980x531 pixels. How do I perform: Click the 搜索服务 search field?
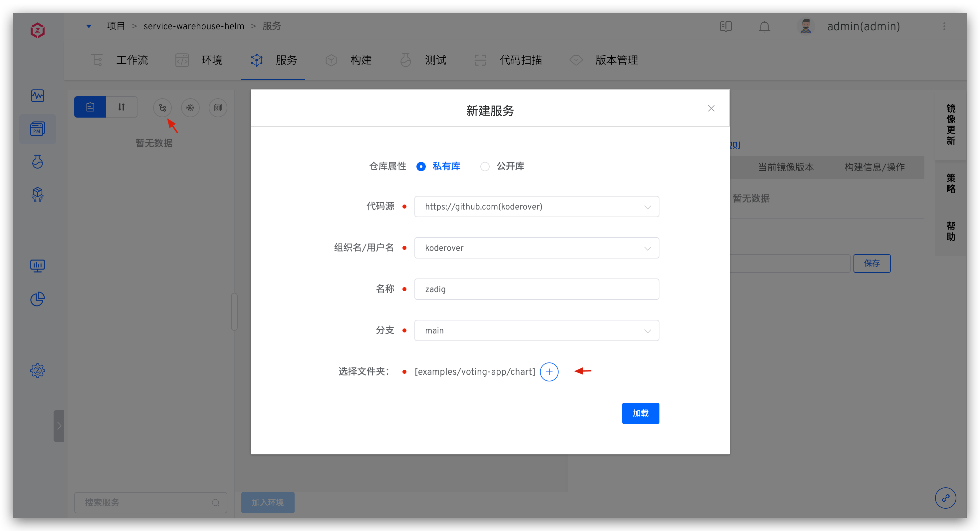[x=151, y=502]
